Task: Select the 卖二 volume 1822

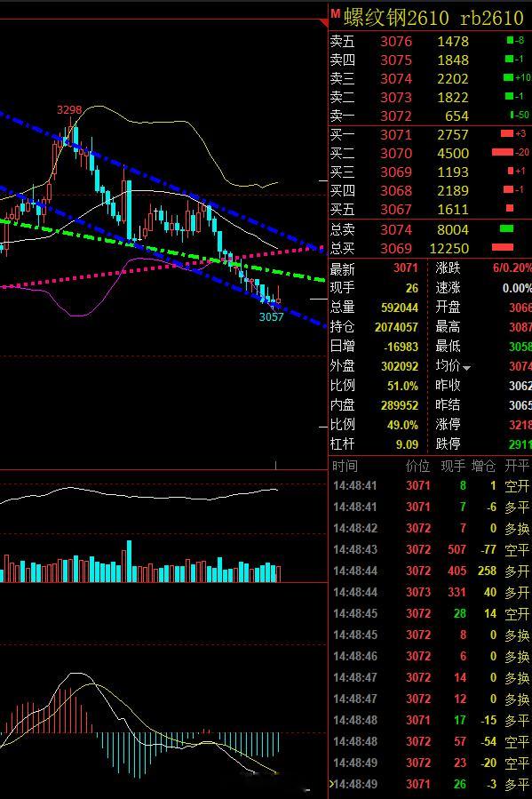Action: point(453,98)
